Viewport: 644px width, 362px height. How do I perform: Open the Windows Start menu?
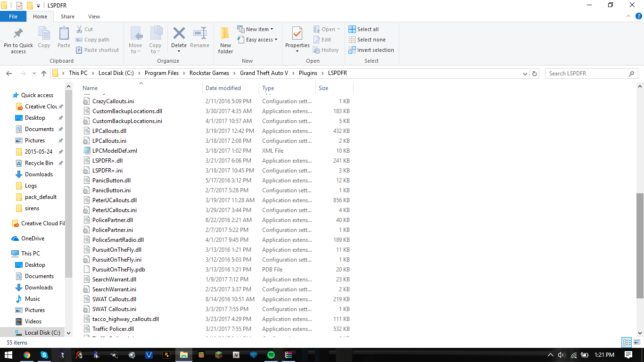click(8, 355)
